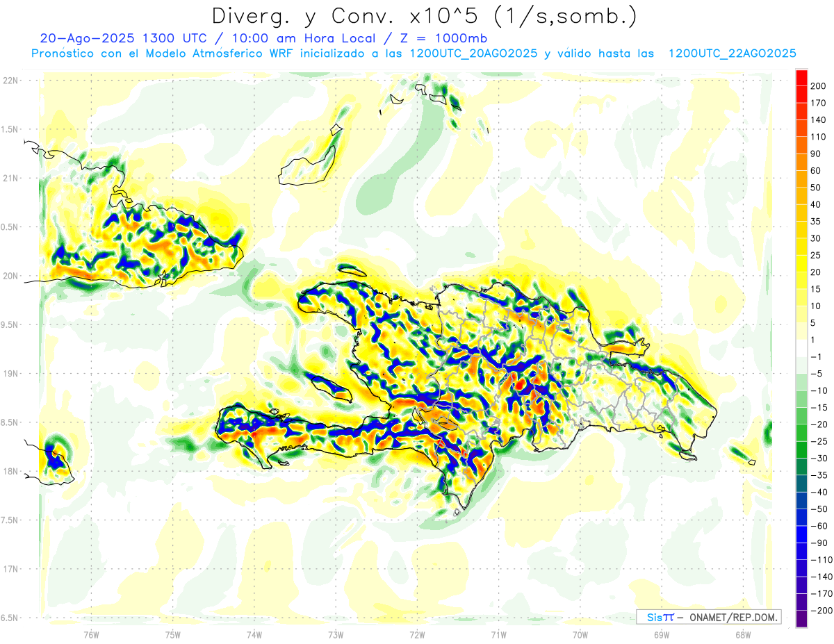Click the colorbar value "-200"
Image resolution: width=834 pixels, height=644 pixels.
pos(820,611)
